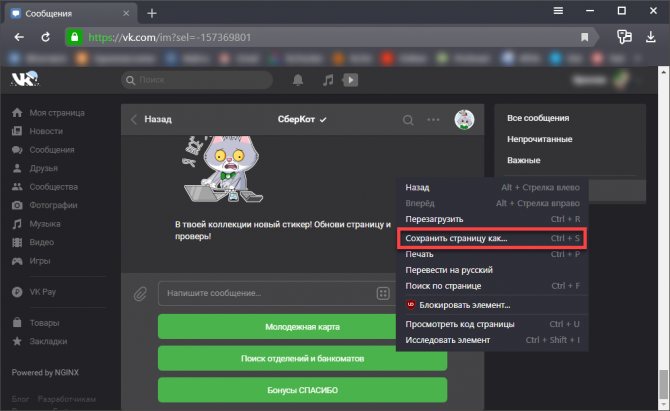This screenshot has height=411, width=670.
Task: Reload the page using refresh icon
Action: pos(45,37)
